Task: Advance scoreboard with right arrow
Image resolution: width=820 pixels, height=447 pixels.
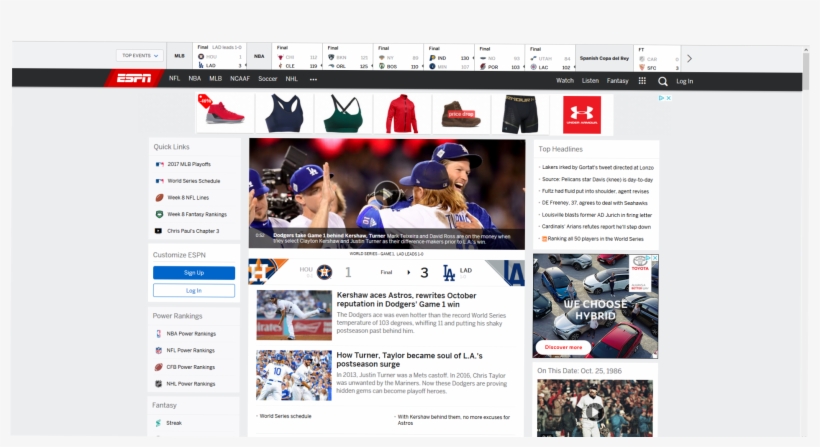Action: tap(689, 59)
